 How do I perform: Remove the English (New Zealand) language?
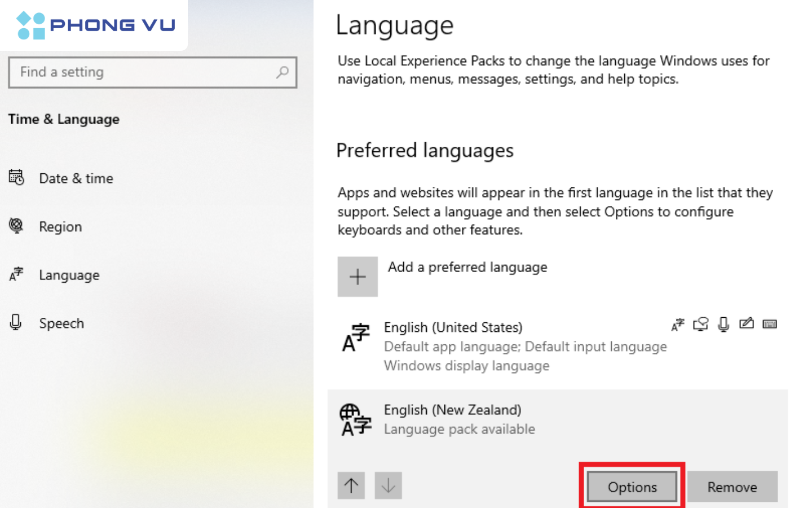click(732, 487)
